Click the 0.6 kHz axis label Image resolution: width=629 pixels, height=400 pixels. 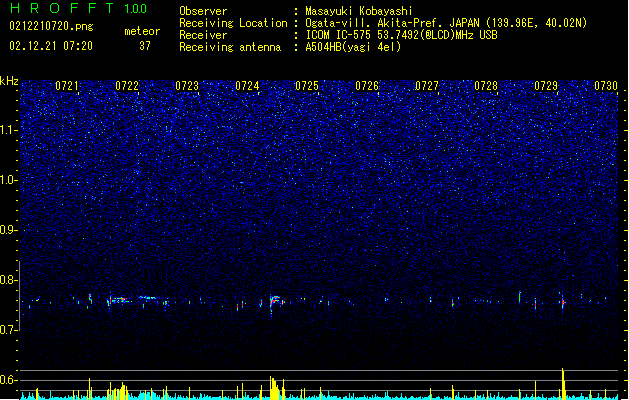(x=9, y=380)
